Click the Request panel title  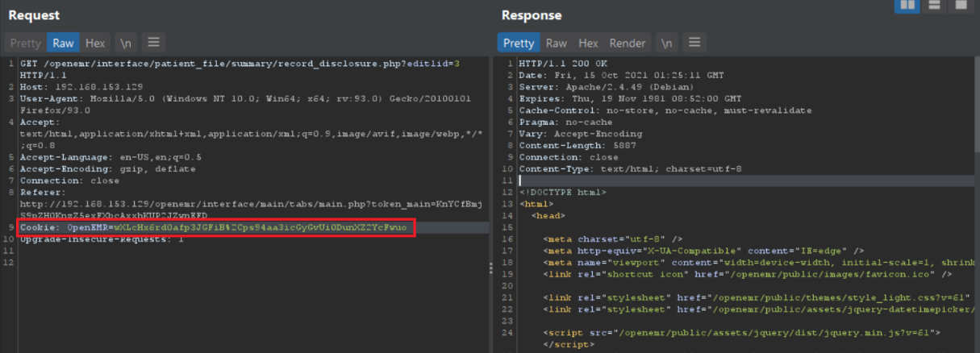(x=34, y=15)
